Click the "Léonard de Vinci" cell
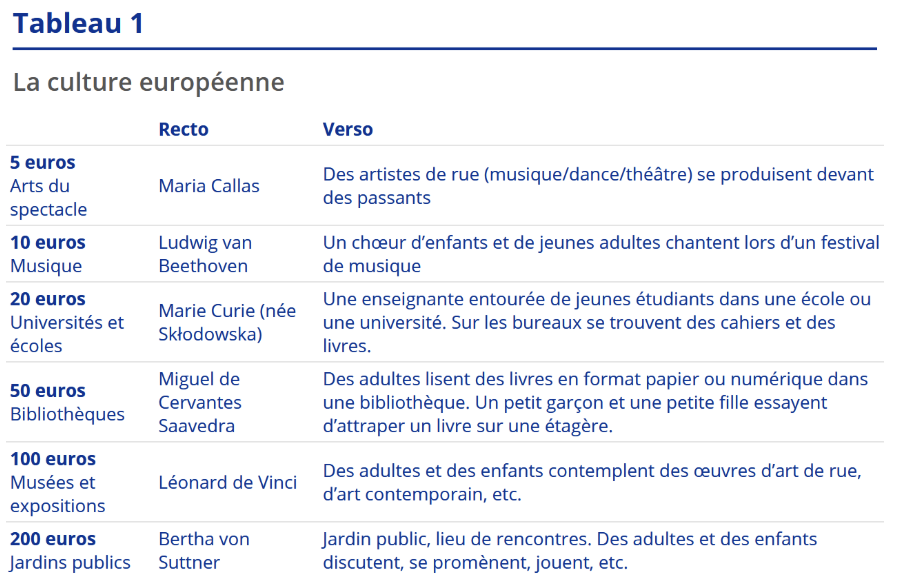 [x=228, y=482]
